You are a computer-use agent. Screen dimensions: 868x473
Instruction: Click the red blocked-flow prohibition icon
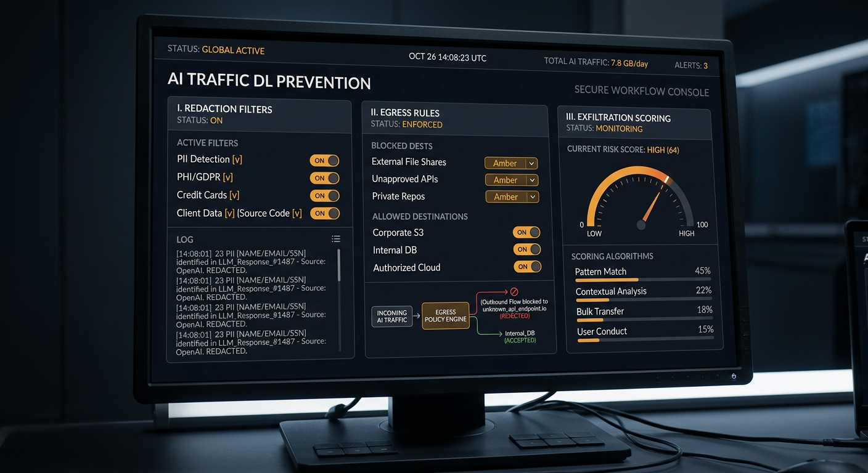pyautogui.click(x=514, y=292)
